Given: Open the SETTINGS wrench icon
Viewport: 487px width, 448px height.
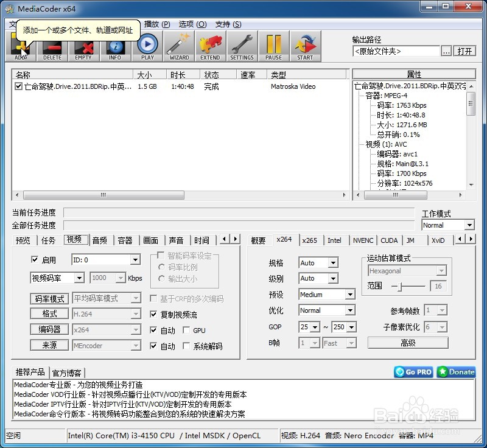Looking at the screenshot, I should tap(242, 47).
